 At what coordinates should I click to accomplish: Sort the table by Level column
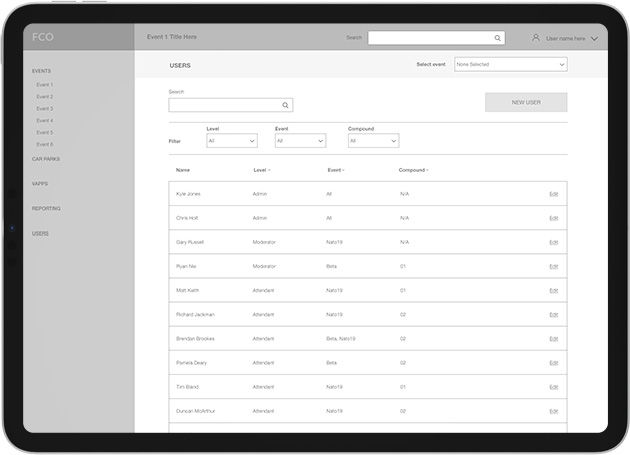[262, 170]
